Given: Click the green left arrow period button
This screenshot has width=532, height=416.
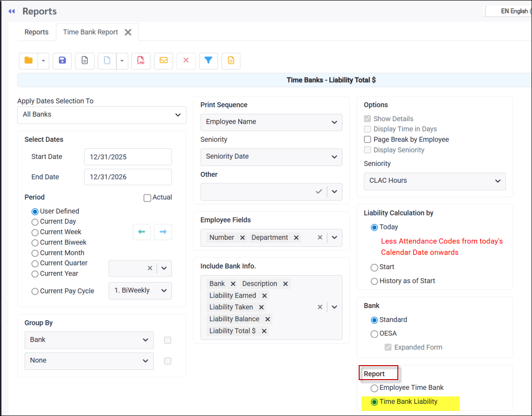Looking at the screenshot, I should (142, 232).
